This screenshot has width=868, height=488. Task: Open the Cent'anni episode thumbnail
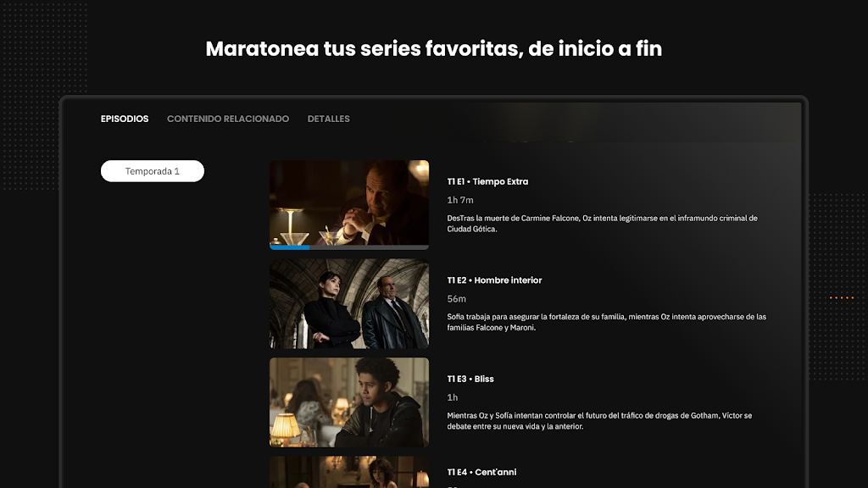[x=349, y=472]
